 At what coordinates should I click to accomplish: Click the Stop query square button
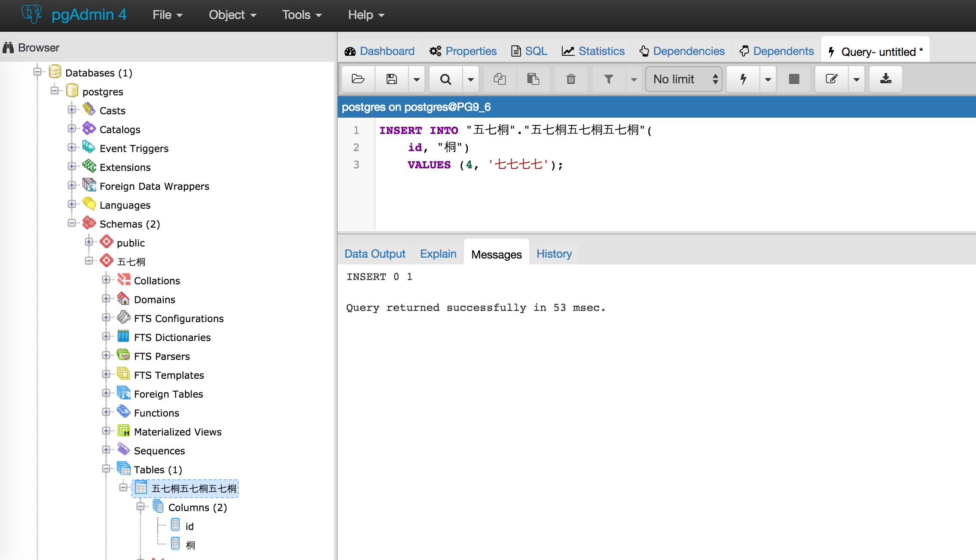tap(794, 79)
